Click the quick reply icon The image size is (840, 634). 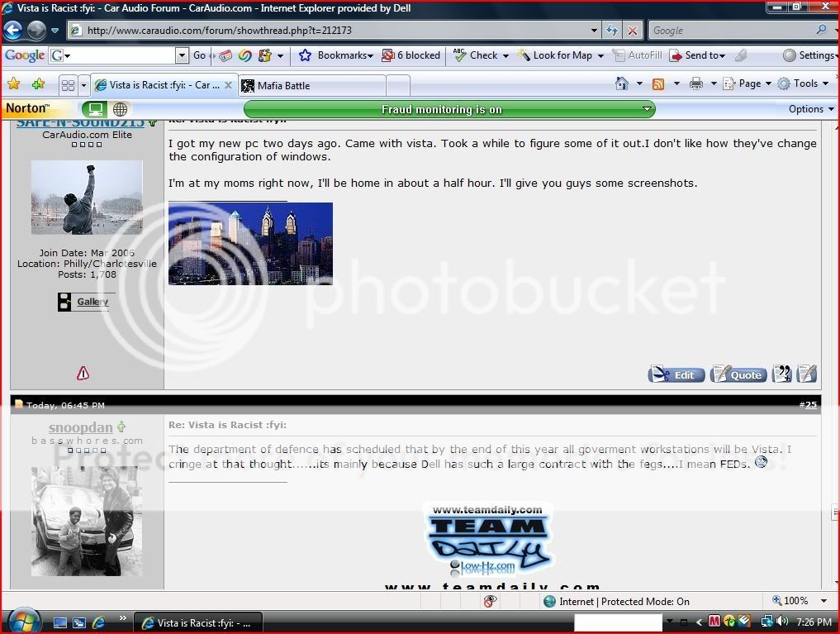coord(806,374)
